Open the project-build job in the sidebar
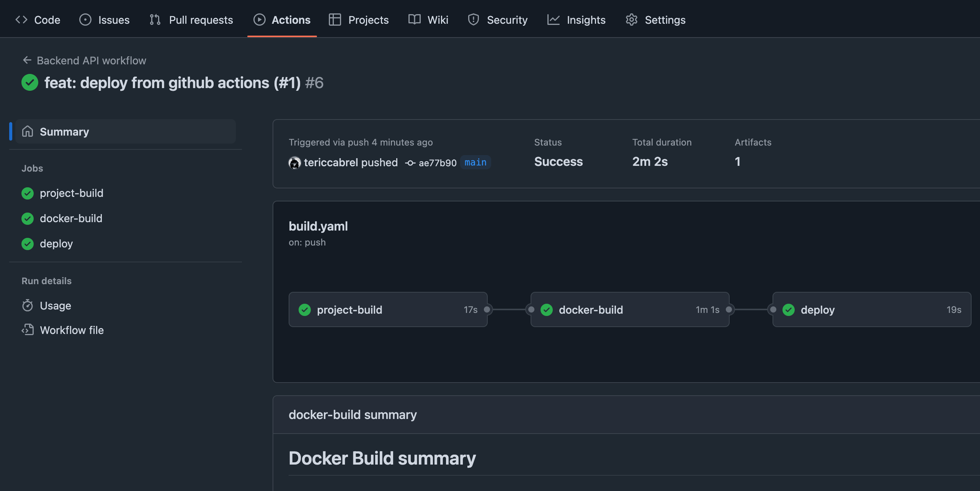Image resolution: width=980 pixels, height=491 pixels. [72, 193]
